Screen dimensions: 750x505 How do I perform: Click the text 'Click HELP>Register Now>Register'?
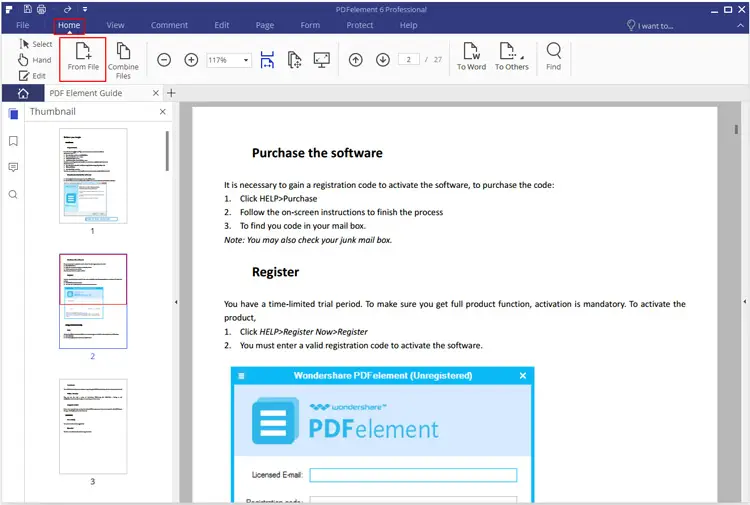coord(304,331)
